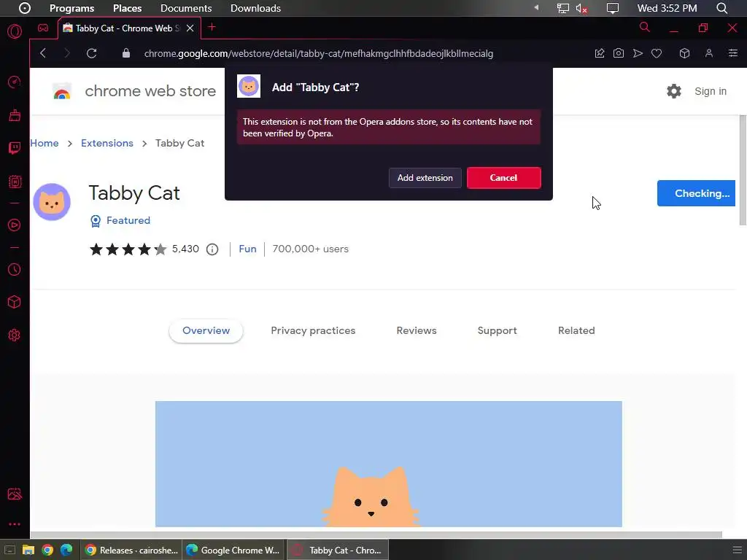747x560 pixels.
Task: Click the 5,430 ratings count
Action: 185,249
